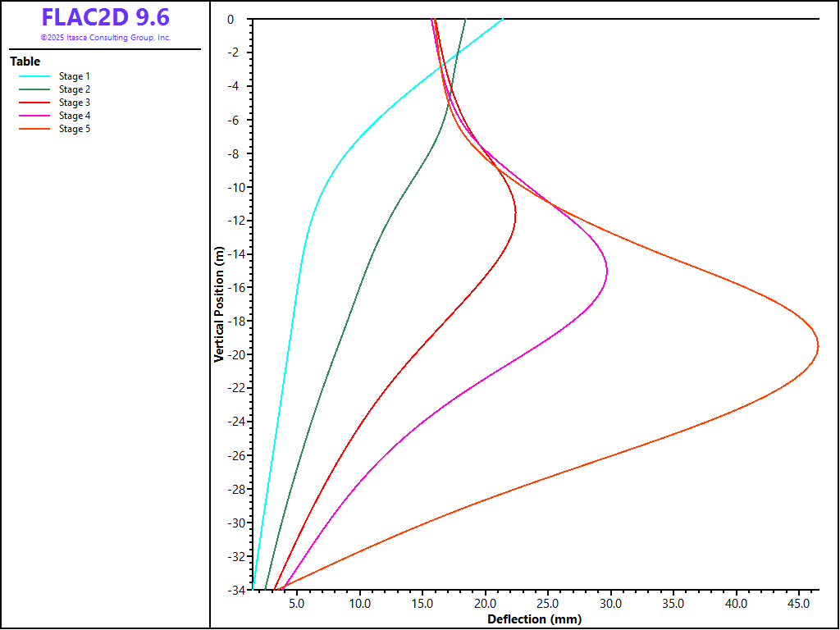Click the peak of the magenta Stage 4 curve
The image size is (840, 630).
coord(607,272)
